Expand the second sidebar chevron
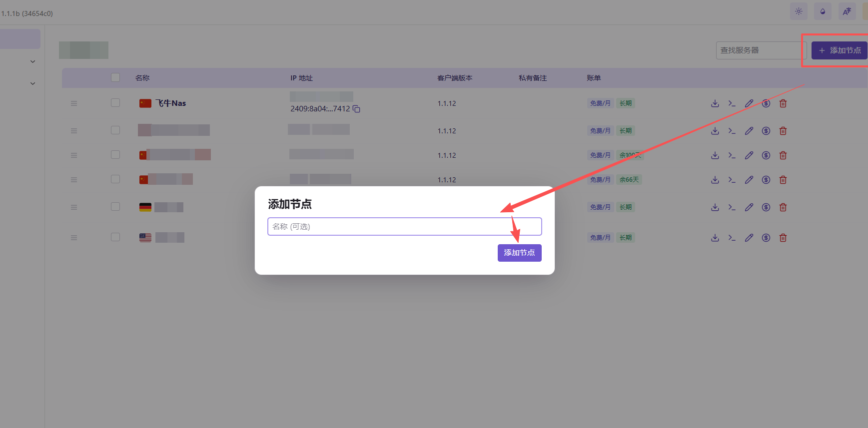Image resolution: width=868 pixels, height=428 pixels. pyautogui.click(x=33, y=83)
